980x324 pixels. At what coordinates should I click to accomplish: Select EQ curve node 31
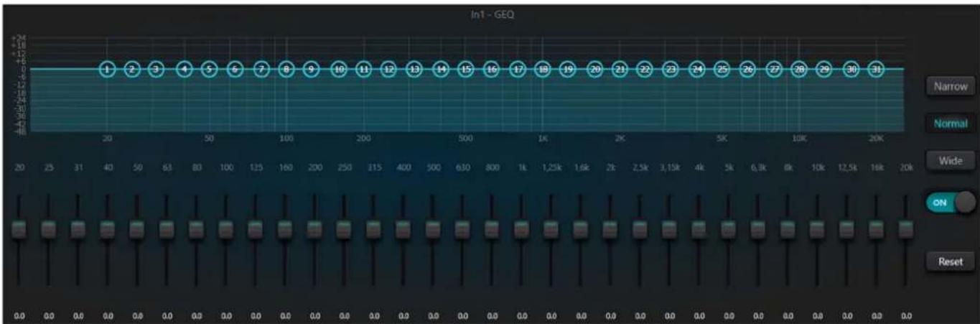(876, 70)
